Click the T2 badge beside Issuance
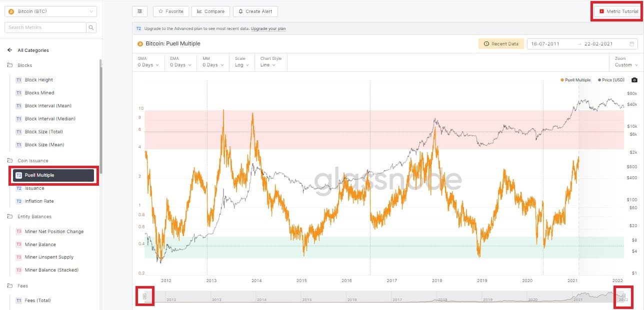 (18, 188)
